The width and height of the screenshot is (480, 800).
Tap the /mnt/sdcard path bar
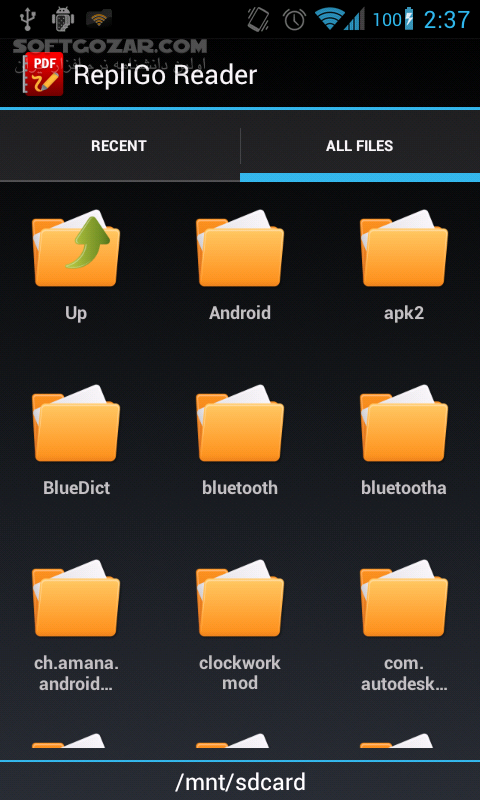click(x=240, y=781)
